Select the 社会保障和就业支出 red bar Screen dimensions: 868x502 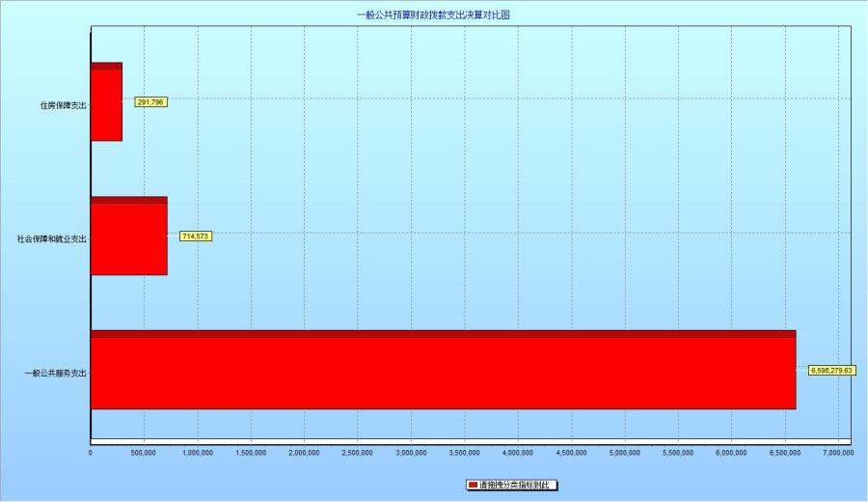click(x=128, y=238)
